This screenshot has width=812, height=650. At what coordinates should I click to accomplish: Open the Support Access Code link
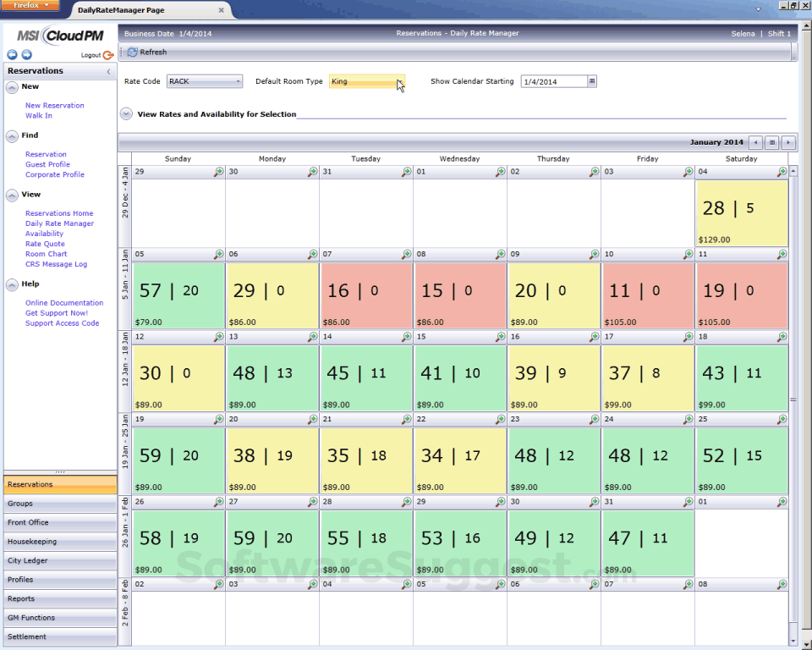(x=62, y=323)
